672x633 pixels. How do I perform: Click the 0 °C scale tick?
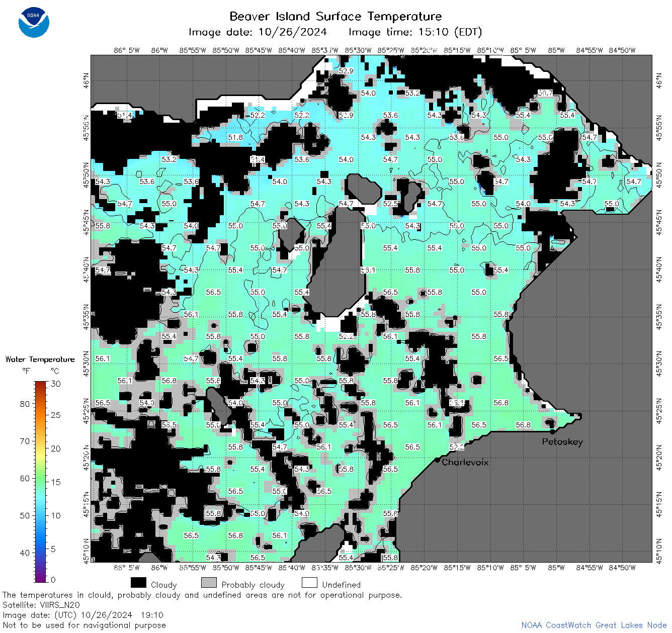click(54, 579)
